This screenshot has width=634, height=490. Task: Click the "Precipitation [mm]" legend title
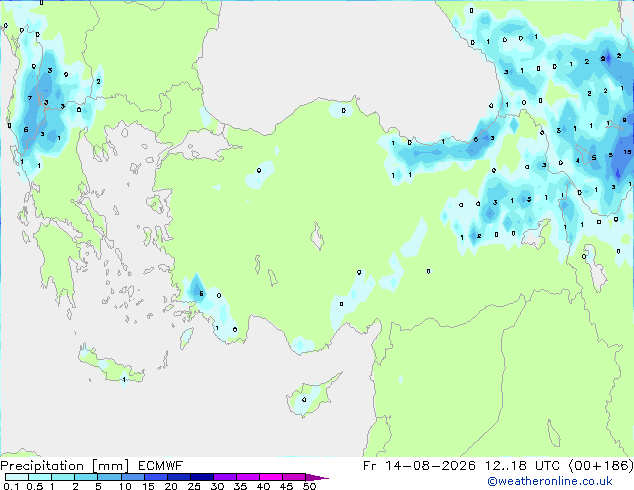pos(64,466)
